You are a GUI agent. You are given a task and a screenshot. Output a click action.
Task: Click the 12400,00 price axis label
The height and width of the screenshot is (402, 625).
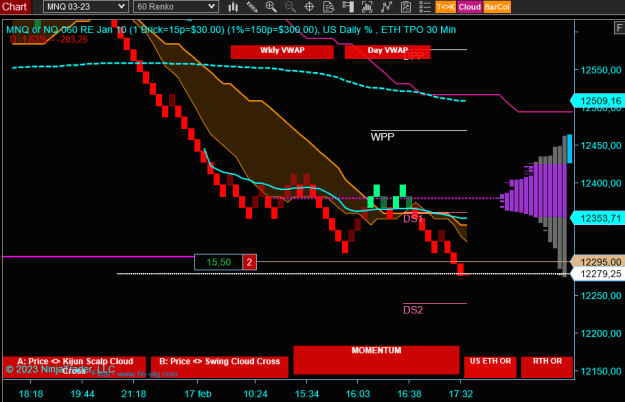click(x=601, y=183)
